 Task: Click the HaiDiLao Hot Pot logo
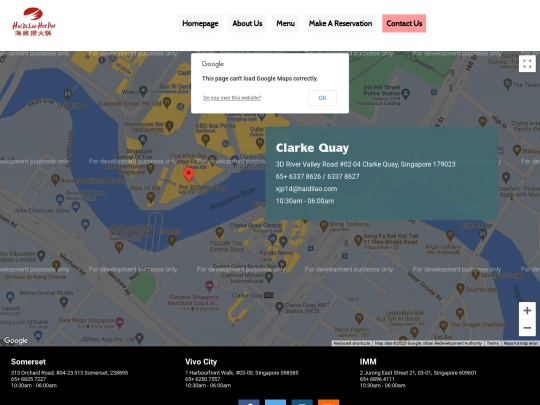(x=34, y=22)
